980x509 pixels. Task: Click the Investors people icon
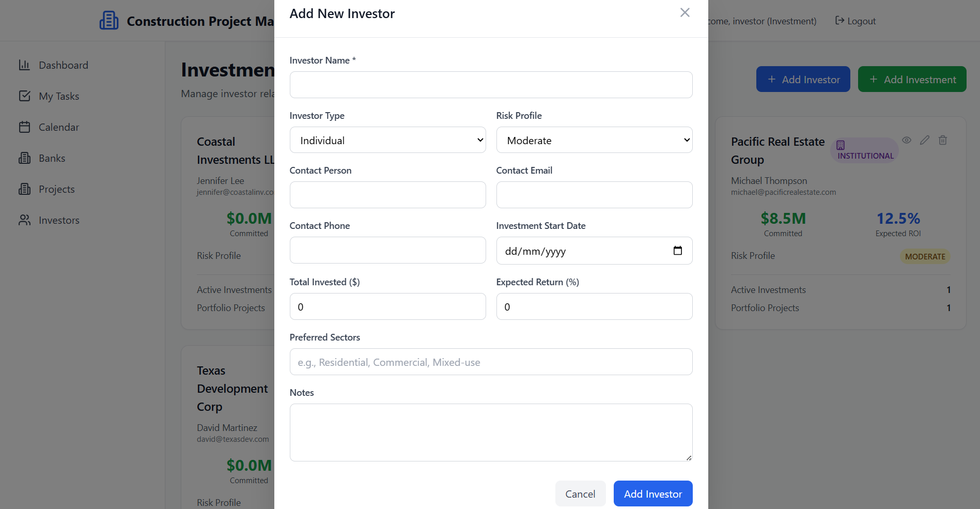(x=24, y=220)
